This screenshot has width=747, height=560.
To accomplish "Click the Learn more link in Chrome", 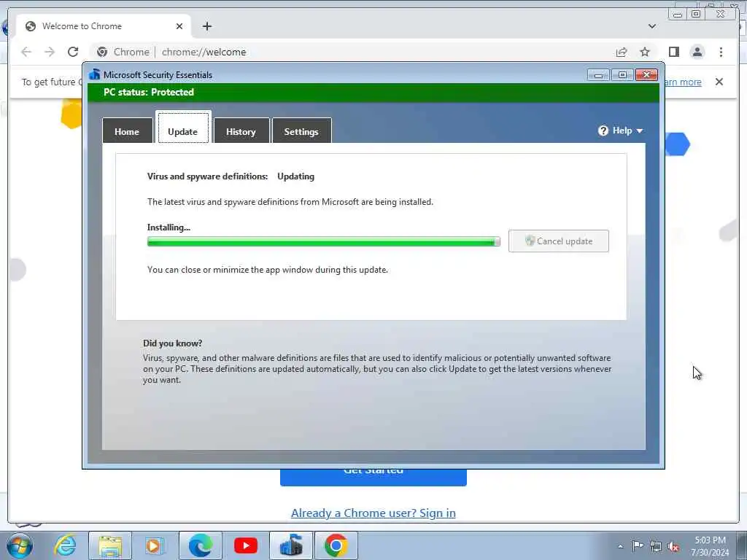I will [683, 82].
